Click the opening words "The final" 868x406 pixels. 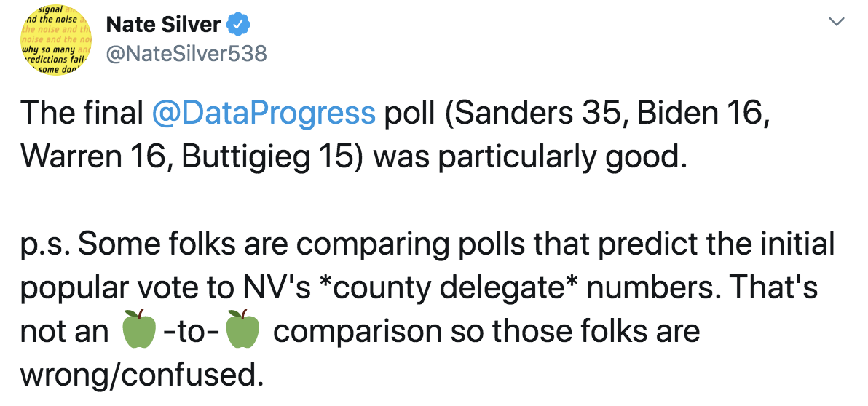(x=82, y=113)
